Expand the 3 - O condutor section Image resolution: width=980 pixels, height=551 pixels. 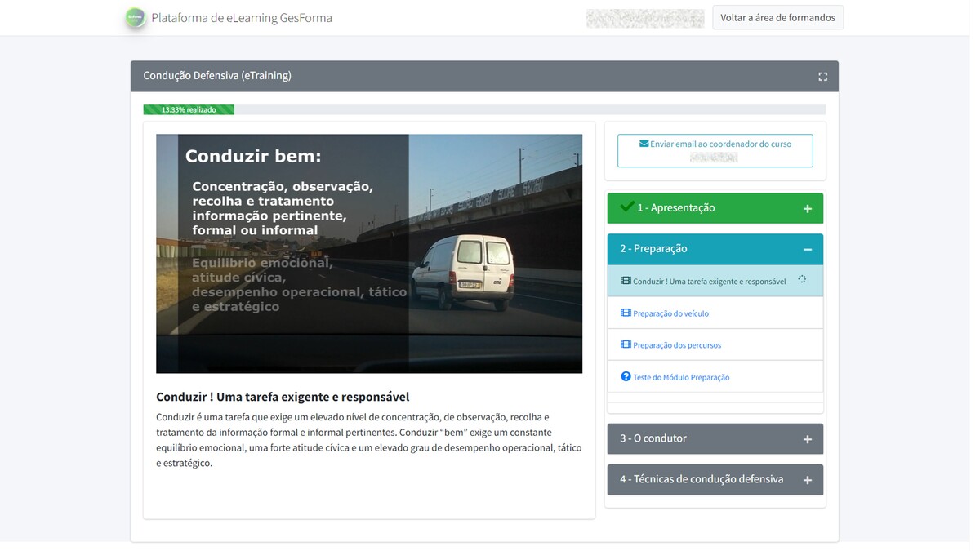(807, 439)
